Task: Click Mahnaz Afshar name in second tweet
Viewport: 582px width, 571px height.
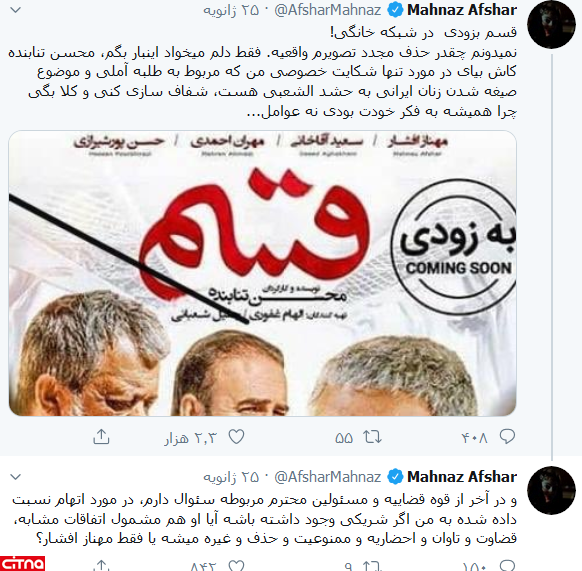Action: click(462, 477)
